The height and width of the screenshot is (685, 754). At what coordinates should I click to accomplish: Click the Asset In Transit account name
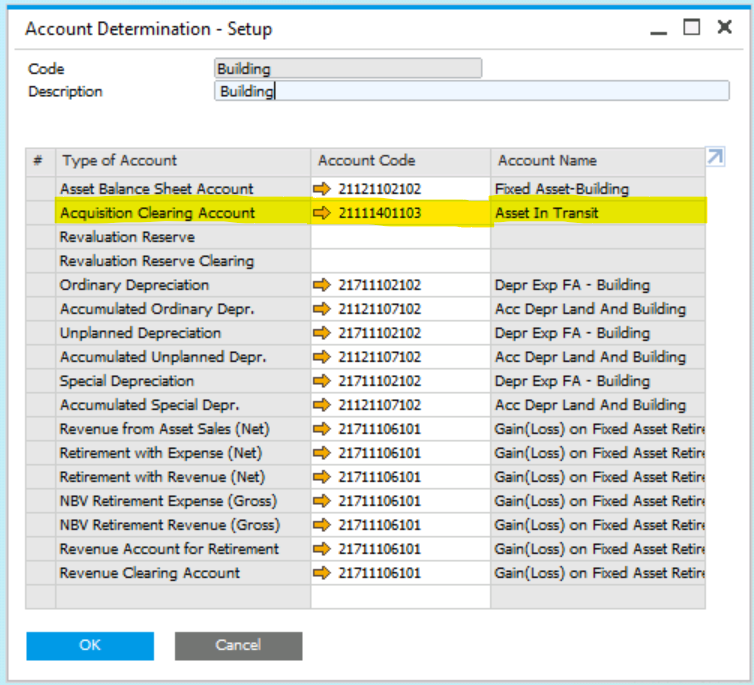pos(547,212)
